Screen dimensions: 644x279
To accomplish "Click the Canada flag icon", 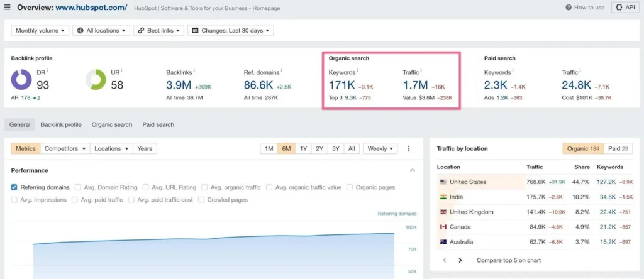I will pos(443,227).
